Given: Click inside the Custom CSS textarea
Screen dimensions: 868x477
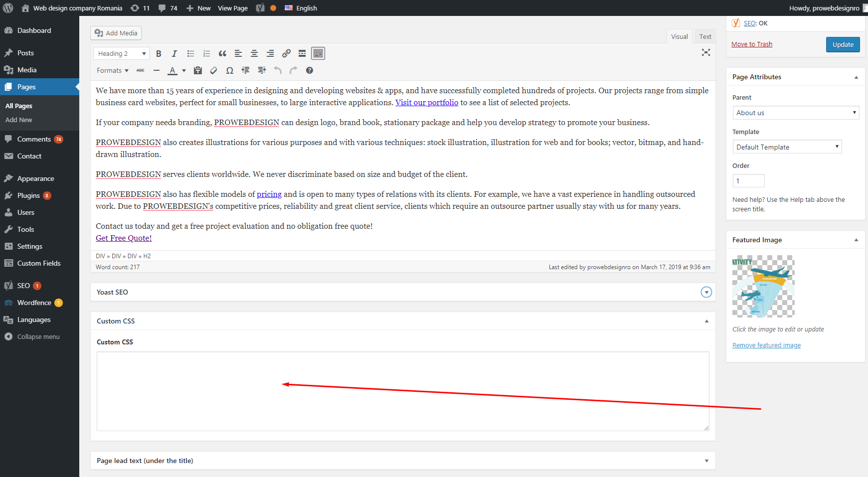Looking at the screenshot, I should [403, 391].
